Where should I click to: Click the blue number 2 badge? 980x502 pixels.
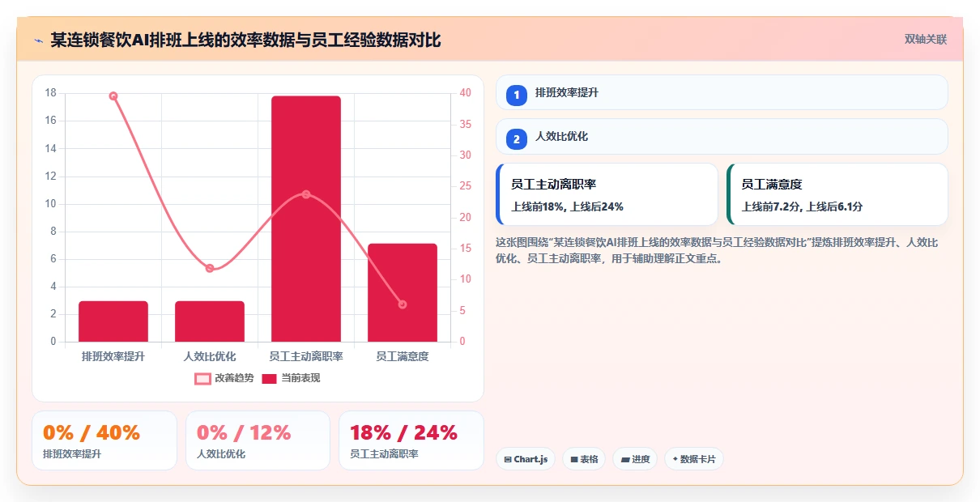click(517, 139)
